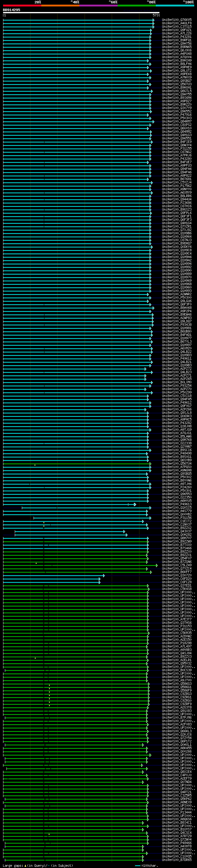This screenshot has height=868, width=197.
Task: Select hit UniRef100_P43281
Action: pos(177,37)
